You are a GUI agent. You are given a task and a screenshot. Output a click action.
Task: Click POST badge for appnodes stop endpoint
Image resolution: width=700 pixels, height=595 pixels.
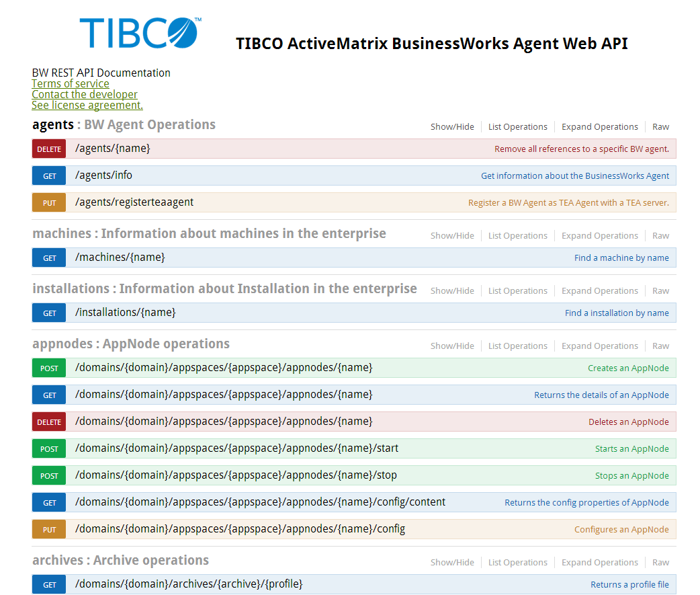49,475
